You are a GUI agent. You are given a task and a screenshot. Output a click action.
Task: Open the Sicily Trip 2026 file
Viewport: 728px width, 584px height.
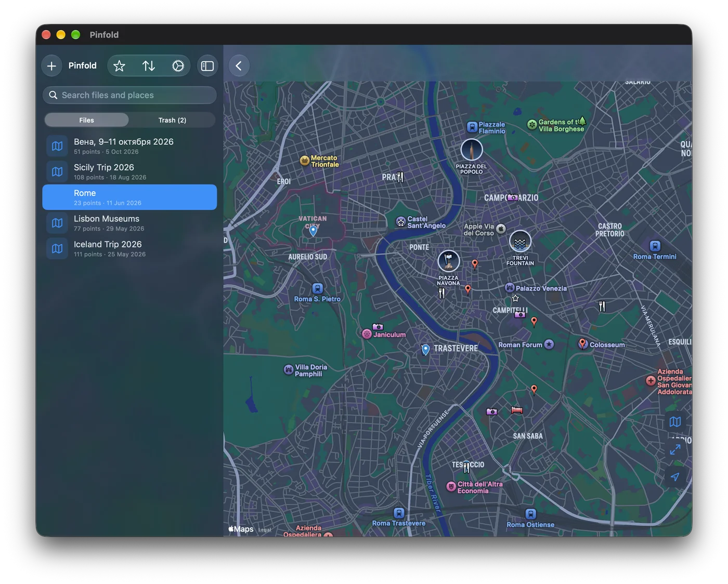click(129, 171)
